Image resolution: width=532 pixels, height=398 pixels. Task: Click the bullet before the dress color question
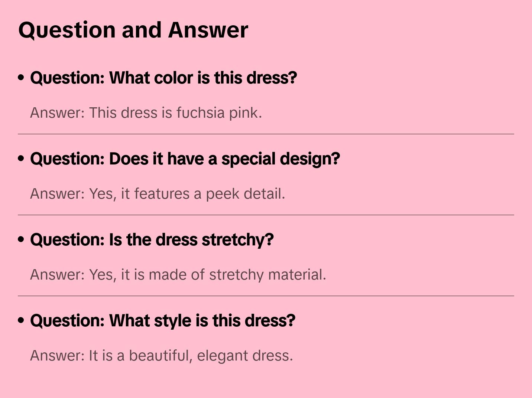click(x=21, y=78)
